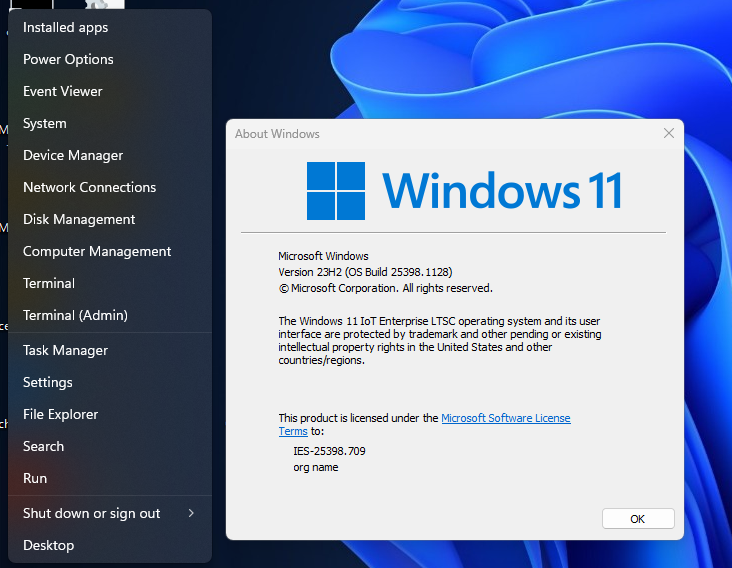Open Settings from the menu
Screen dimensions: 732x568
click(110, 382)
